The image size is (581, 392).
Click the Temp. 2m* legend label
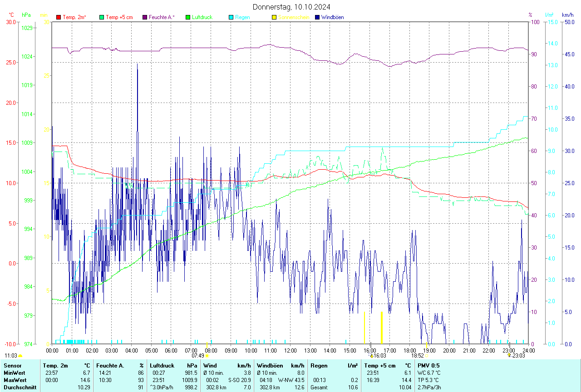(74, 17)
